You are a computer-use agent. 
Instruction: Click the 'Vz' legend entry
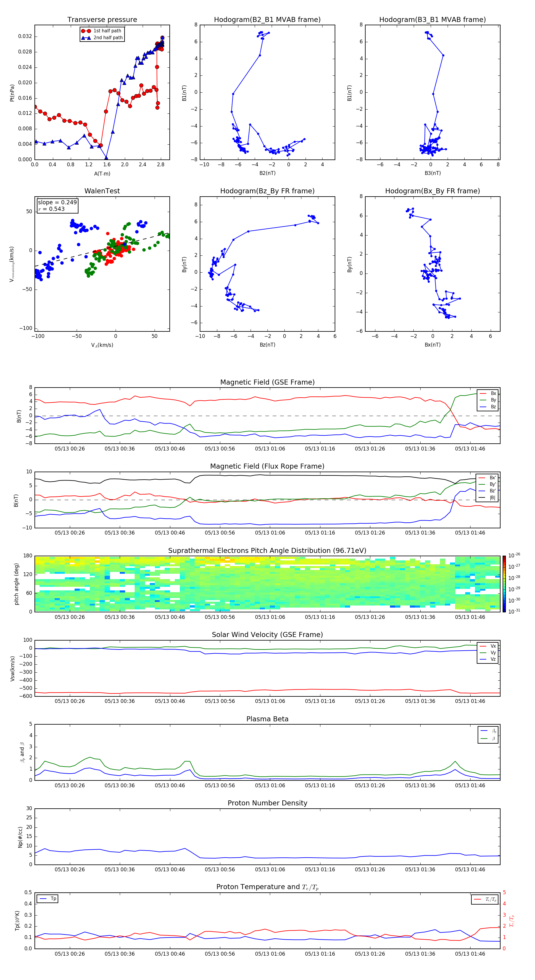tap(488, 659)
